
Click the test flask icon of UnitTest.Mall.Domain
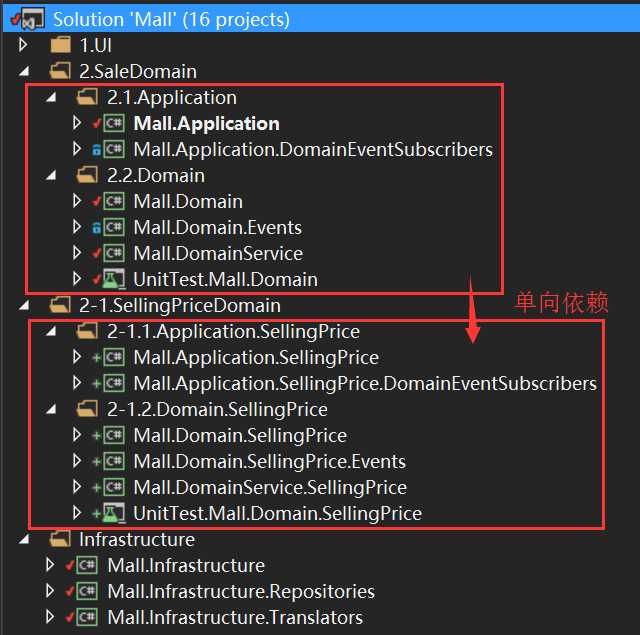click(114, 280)
